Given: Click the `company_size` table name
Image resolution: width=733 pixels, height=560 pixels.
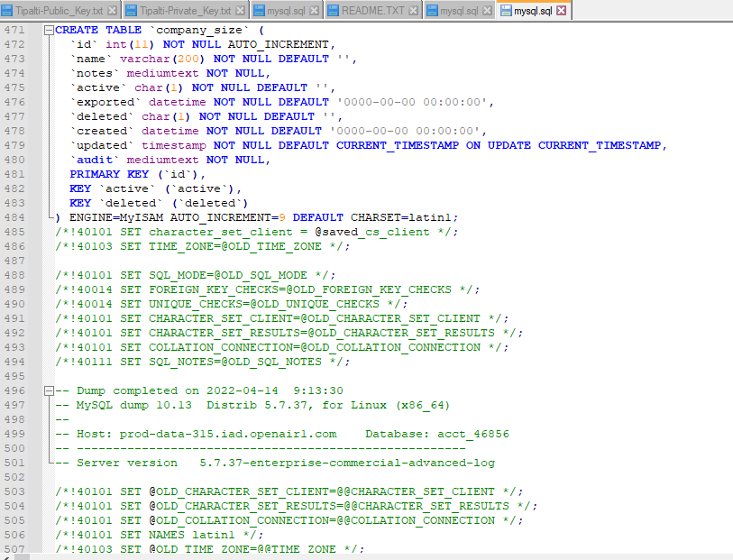Looking at the screenshot, I should pos(199,31).
